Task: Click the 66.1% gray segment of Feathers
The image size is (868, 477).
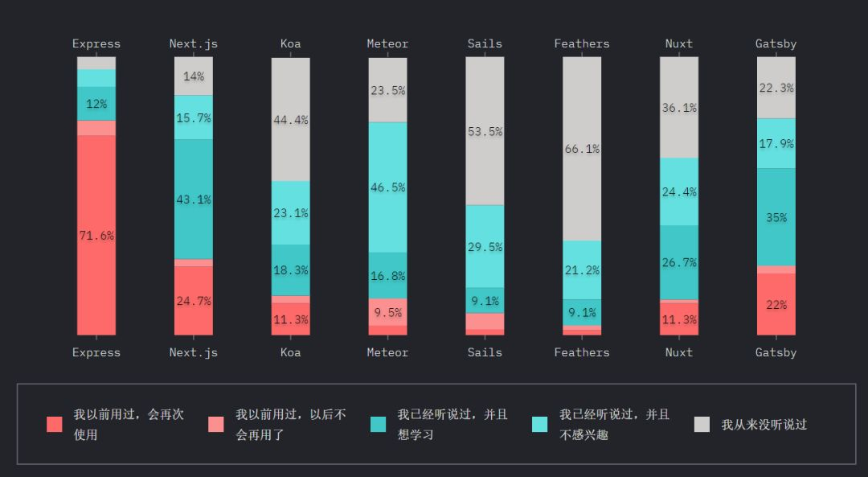Action: click(582, 149)
